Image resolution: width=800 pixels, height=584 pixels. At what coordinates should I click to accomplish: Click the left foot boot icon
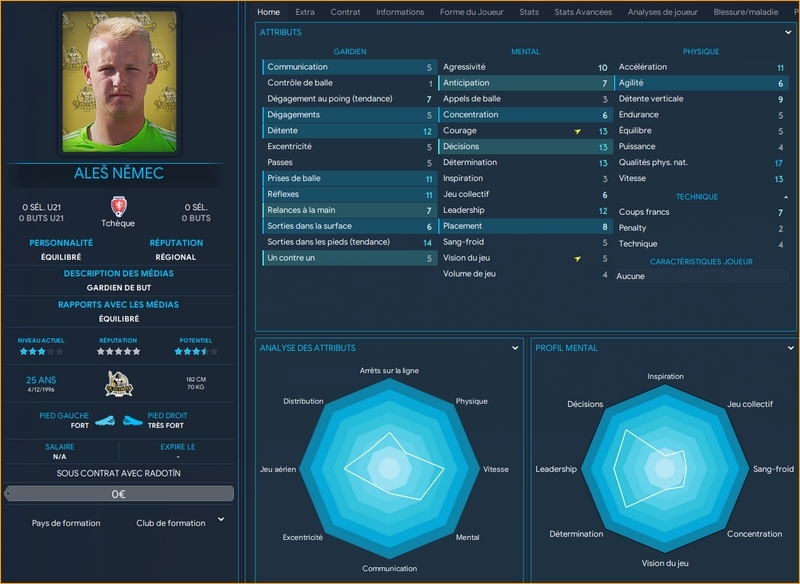click(105, 421)
